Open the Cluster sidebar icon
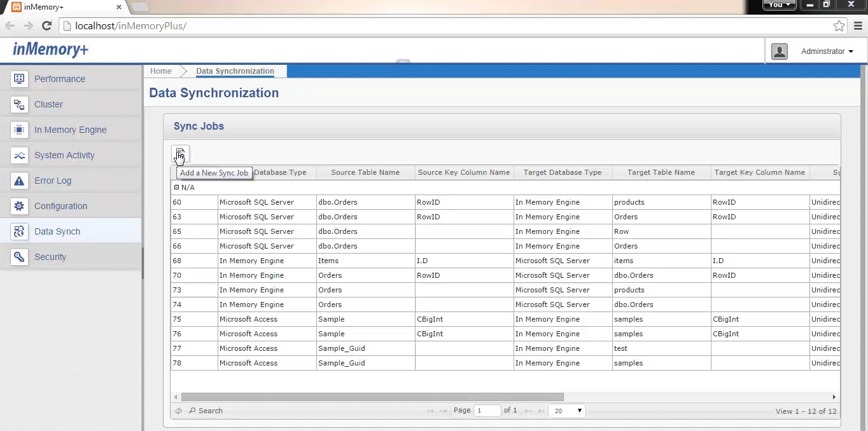The image size is (868, 431). [19, 104]
